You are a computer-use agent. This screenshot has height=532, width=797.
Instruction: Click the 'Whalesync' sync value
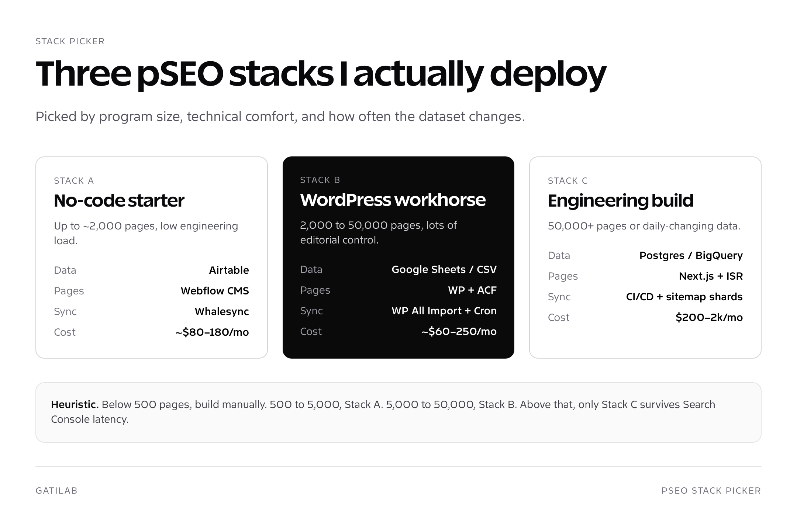[x=222, y=311]
